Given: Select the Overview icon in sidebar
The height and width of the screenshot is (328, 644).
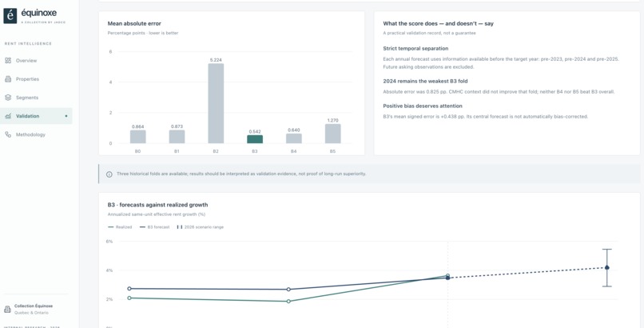Looking at the screenshot, I should coord(8,61).
